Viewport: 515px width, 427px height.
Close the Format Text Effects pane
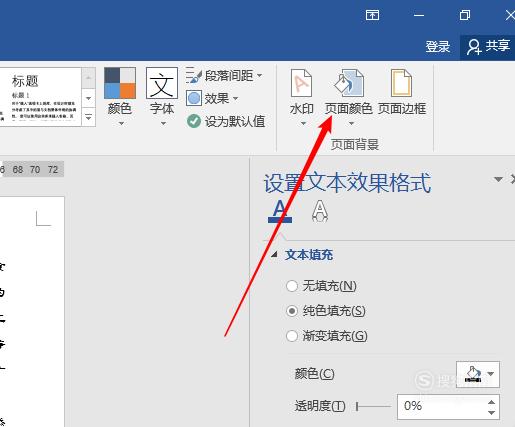[513, 179]
